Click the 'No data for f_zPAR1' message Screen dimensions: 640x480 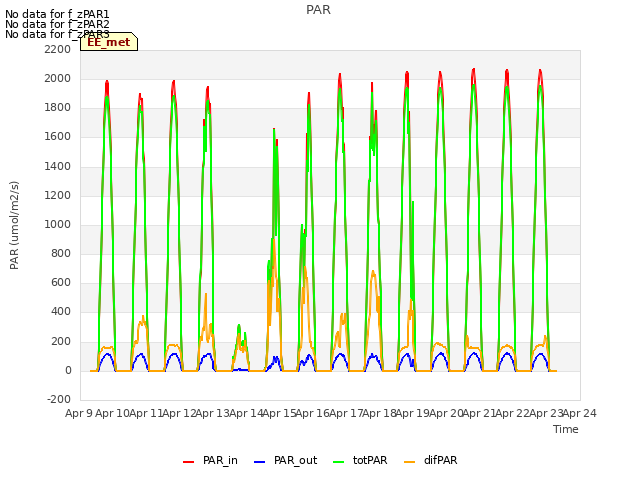tap(57, 14)
